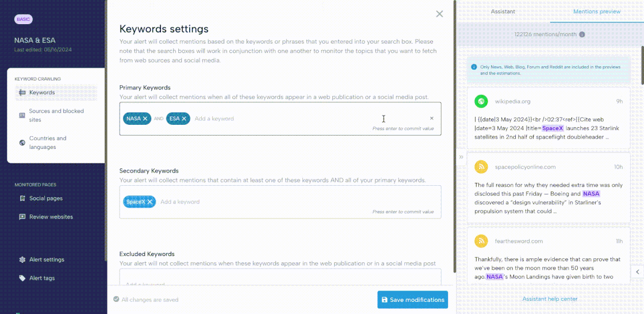Collapse the preview panel with double chevron
644x314 pixels.
click(x=461, y=156)
